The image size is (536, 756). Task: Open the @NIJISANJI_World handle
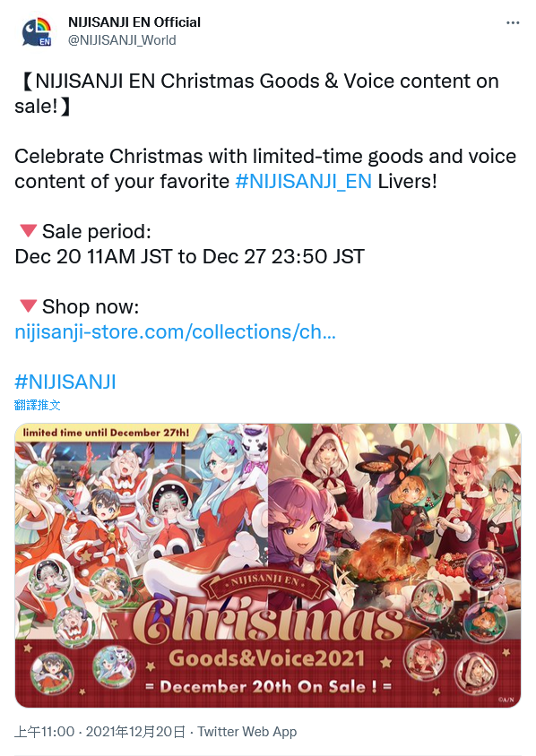(x=122, y=40)
